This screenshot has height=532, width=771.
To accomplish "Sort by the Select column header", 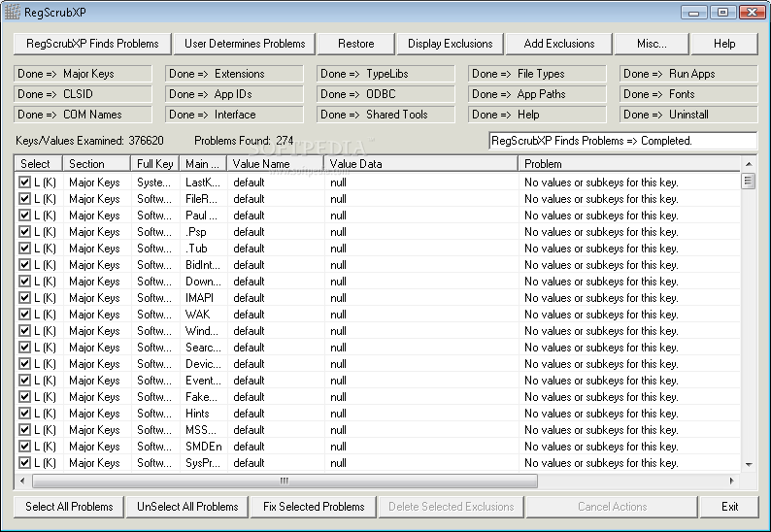I will pyautogui.click(x=38, y=164).
